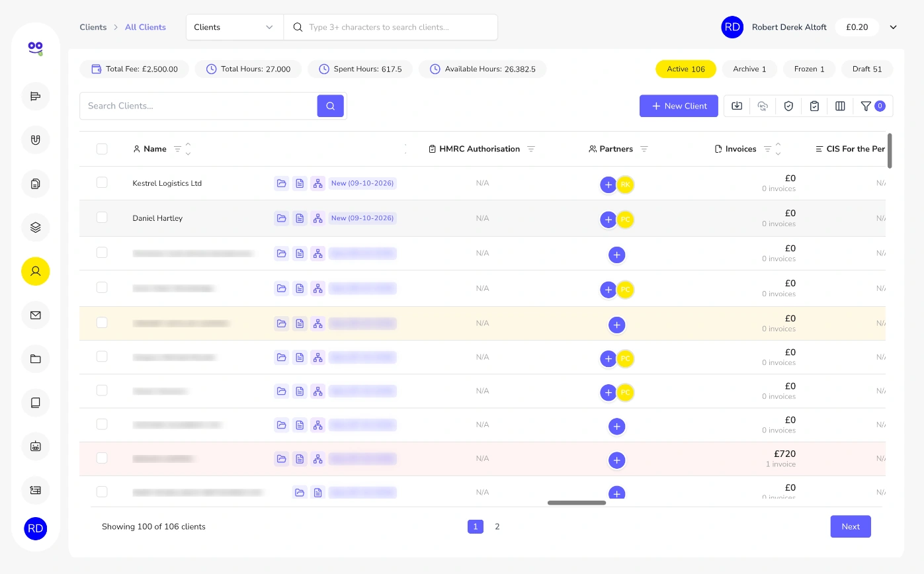Go to page 2 of clients
The height and width of the screenshot is (574, 924).
click(497, 526)
